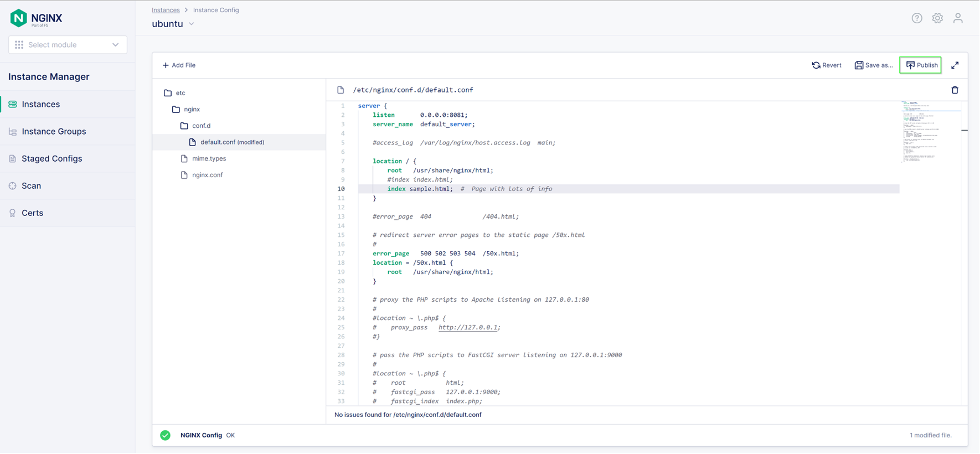Click the module grid icon
Image resolution: width=980 pixels, height=454 pixels.
coord(19,45)
